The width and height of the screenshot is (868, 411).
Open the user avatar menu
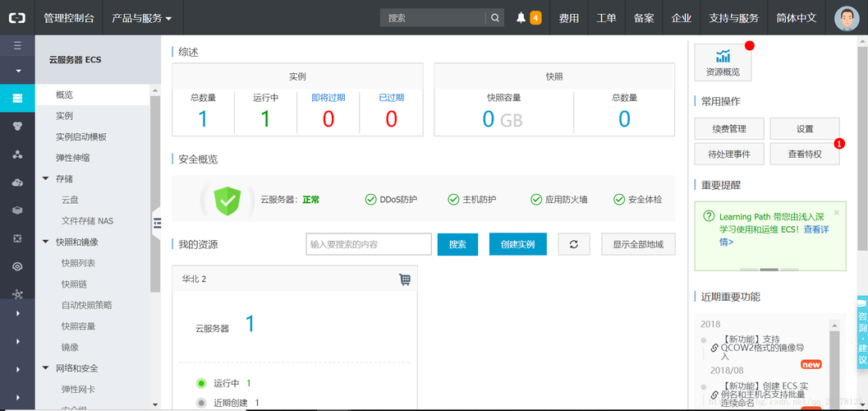pos(847,18)
